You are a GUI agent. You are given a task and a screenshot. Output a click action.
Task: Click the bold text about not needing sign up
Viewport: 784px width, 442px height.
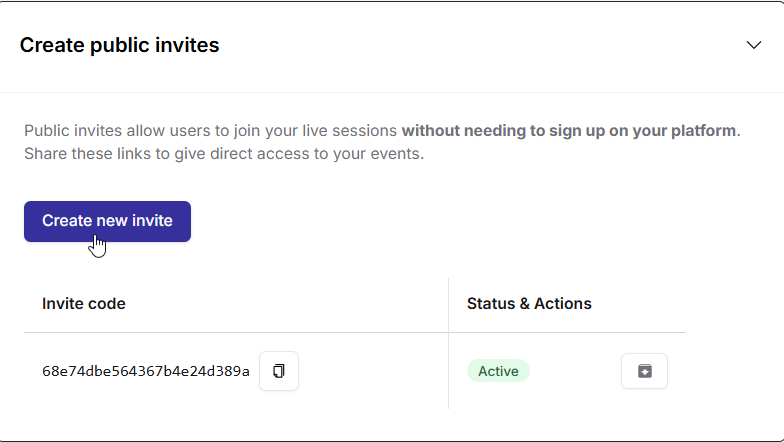click(x=568, y=130)
